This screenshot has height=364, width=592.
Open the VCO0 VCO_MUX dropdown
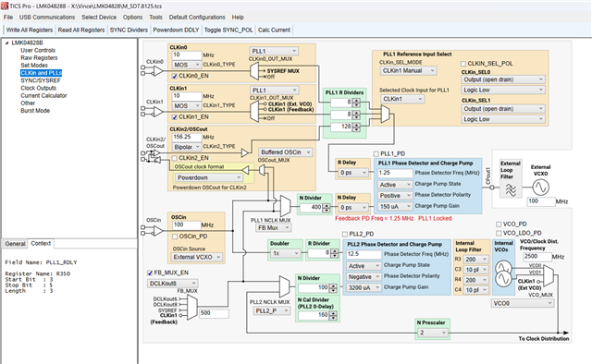pyautogui.click(x=523, y=303)
